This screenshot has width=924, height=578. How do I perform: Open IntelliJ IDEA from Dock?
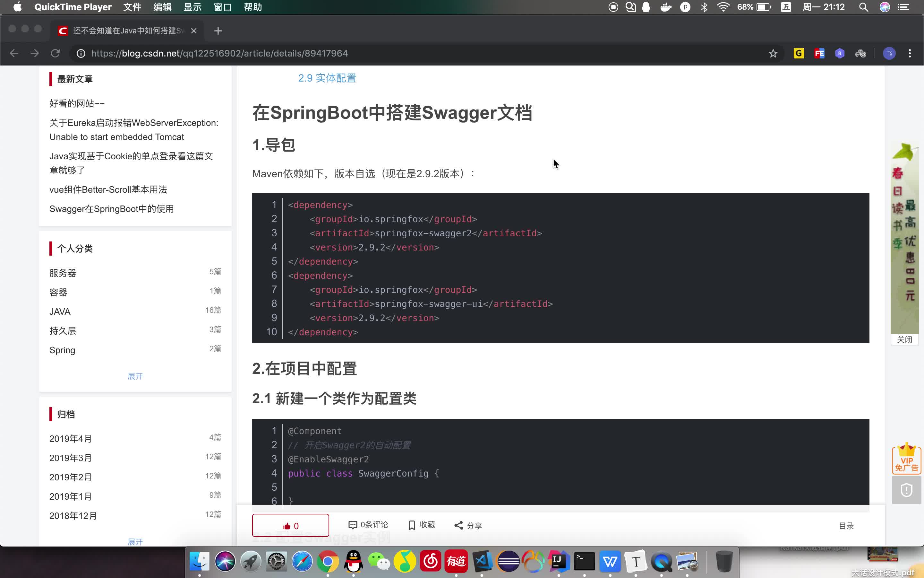559,561
